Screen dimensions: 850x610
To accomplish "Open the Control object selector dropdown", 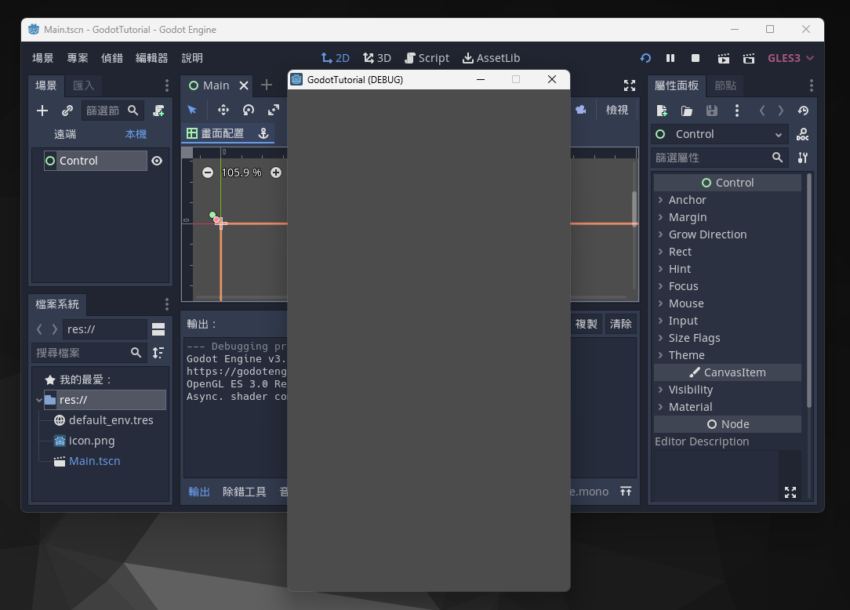I will tap(720, 134).
